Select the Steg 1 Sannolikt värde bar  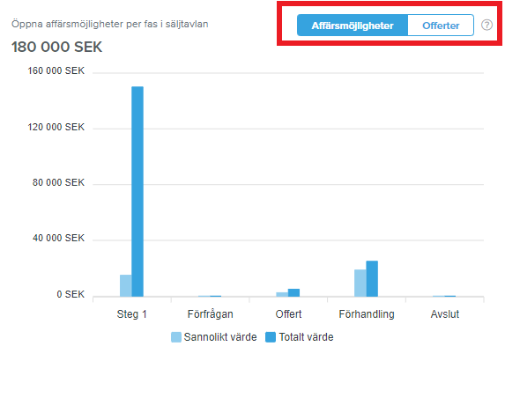tap(126, 286)
